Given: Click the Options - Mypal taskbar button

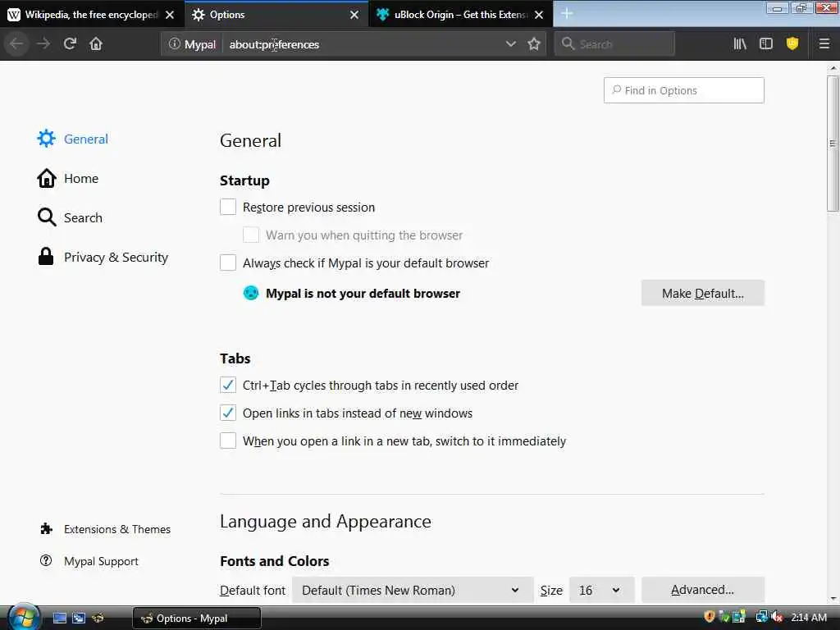Looking at the screenshot, I should (x=197, y=619).
